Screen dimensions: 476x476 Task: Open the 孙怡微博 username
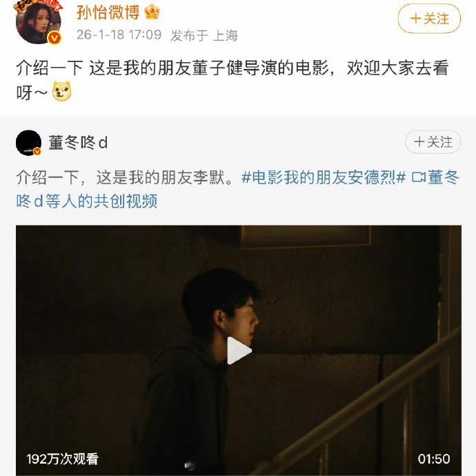pos(108,12)
